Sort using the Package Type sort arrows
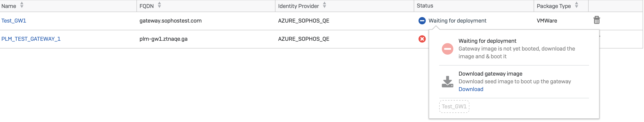The image size is (644, 122). pos(576,5)
